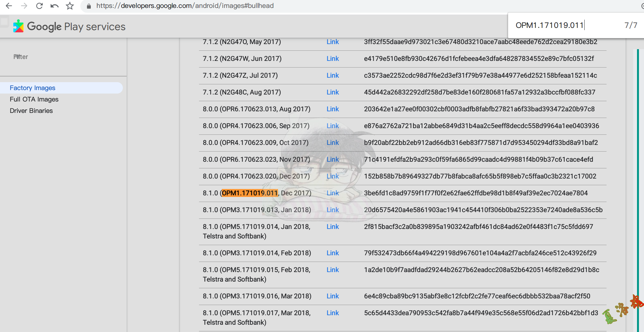The image size is (644, 332).
Task: Click Link for OPM5.171019.017 Telstra and Softbank
Action: [333, 313]
